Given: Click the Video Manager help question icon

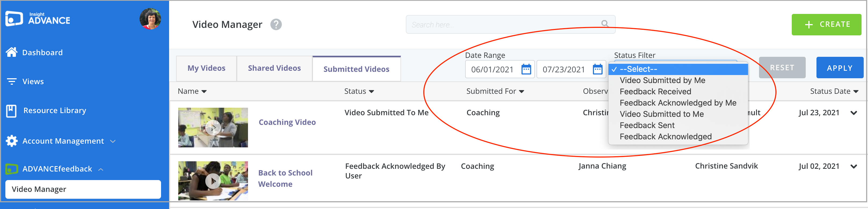Looking at the screenshot, I should pos(276,25).
